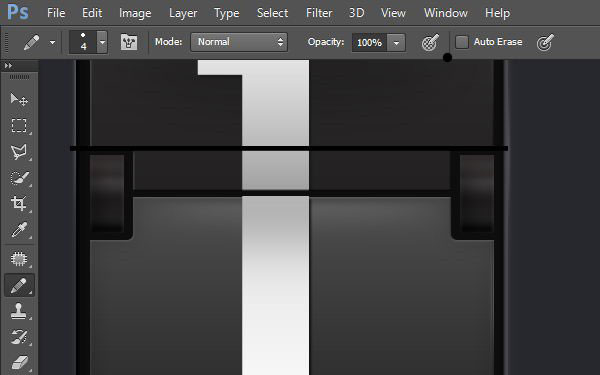The width and height of the screenshot is (600, 375).
Task: Open the Select menu
Action: [272, 13]
